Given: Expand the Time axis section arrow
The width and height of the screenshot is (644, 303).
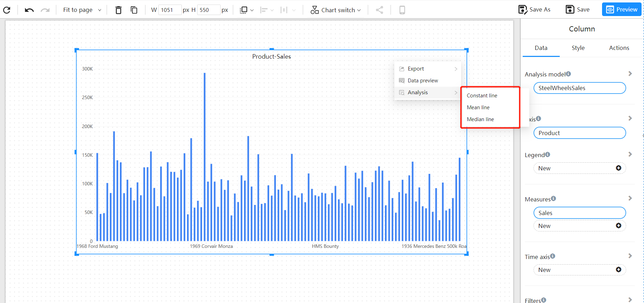Looking at the screenshot, I should [630, 256].
